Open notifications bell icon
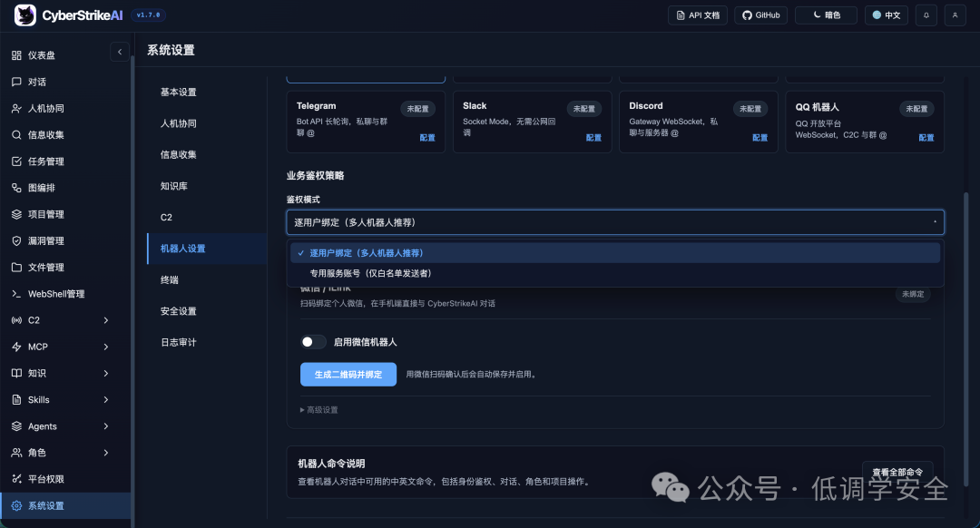Viewport: 980px width, 528px height. [926, 15]
